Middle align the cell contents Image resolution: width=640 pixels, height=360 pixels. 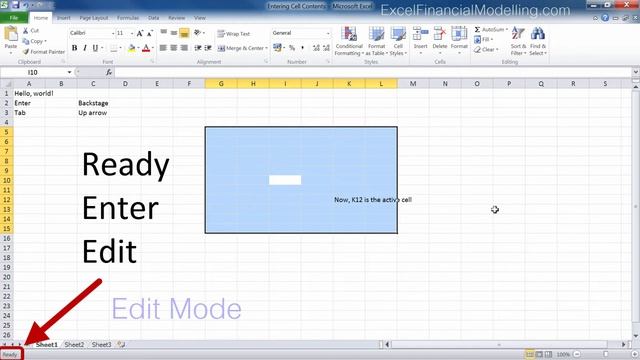click(x=174, y=33)
